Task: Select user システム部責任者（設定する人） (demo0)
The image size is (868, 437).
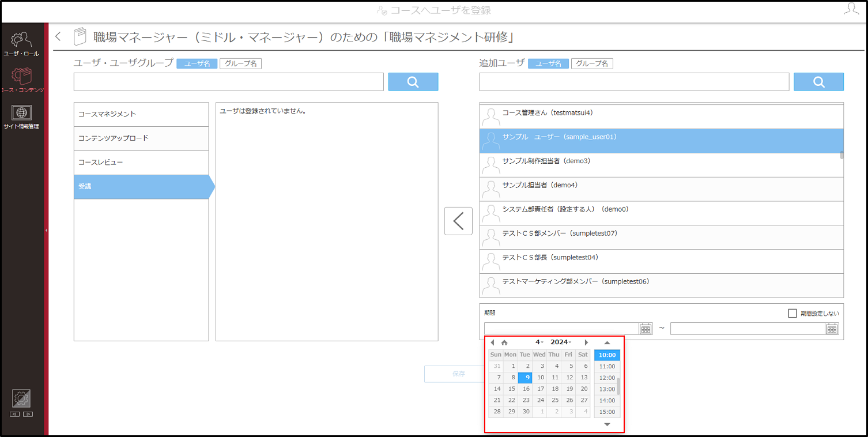Action: (x=661, y=213)
